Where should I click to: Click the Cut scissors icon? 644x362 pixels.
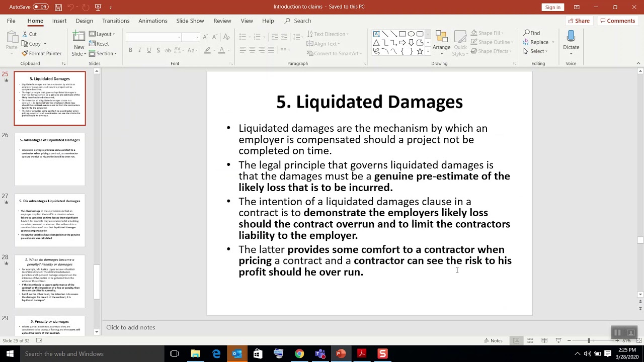point(25,34)
